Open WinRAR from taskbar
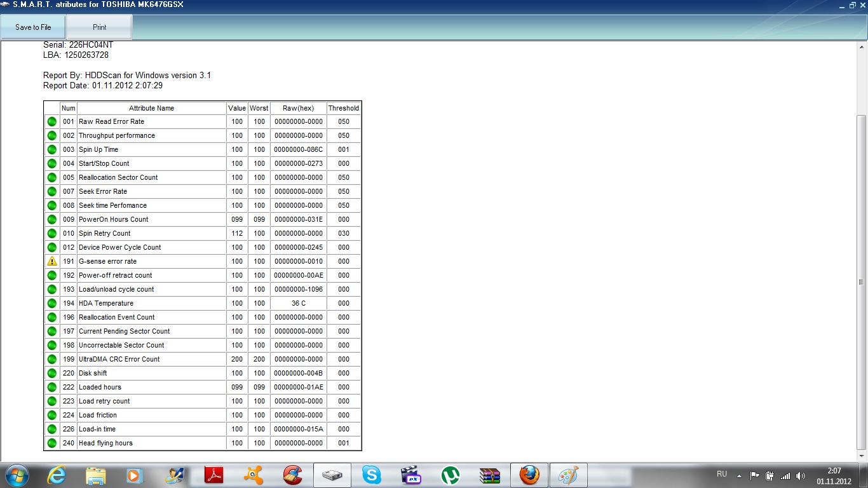The image size is (868, 488). pyautogui.click(x=490, y=475)
